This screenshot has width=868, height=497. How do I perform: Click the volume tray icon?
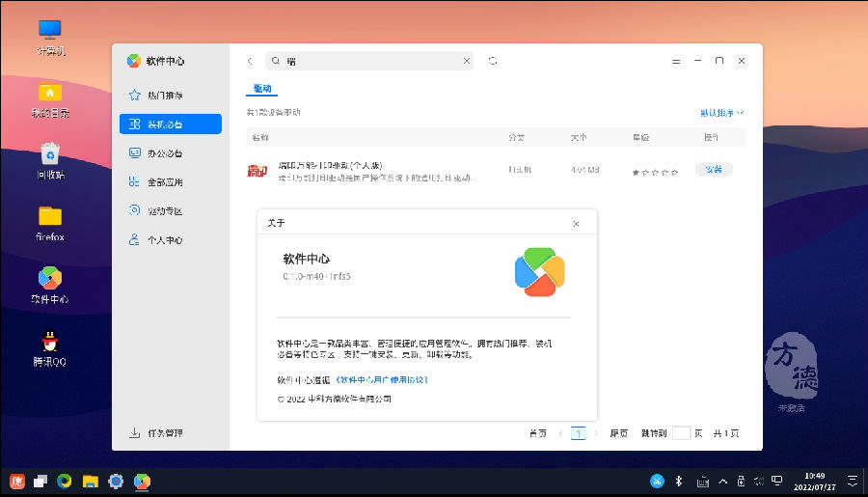coord(759,481)
